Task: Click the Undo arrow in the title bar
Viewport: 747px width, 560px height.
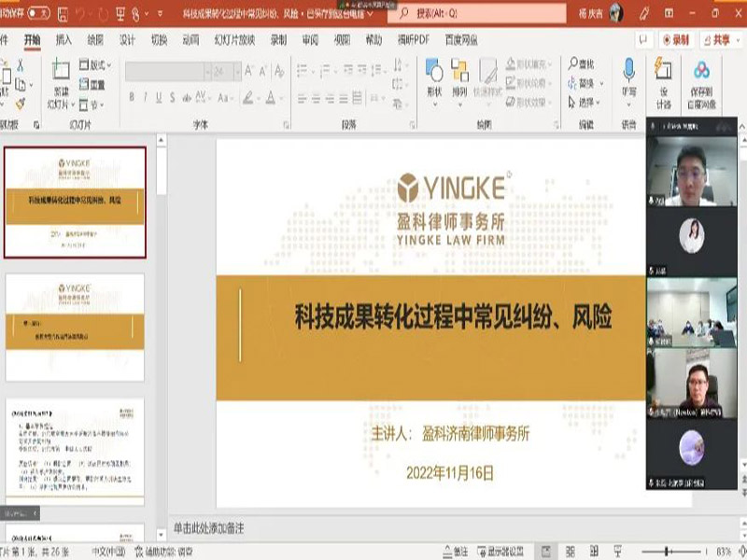Action: (81, 14)
